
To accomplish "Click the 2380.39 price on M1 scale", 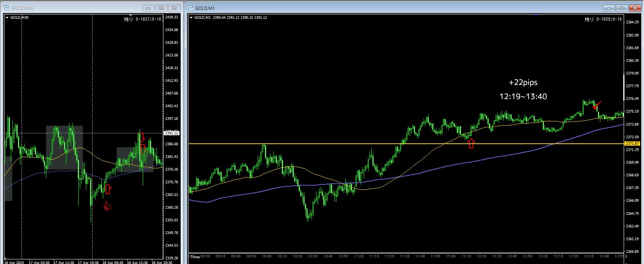I will click(x=632, y=61).
